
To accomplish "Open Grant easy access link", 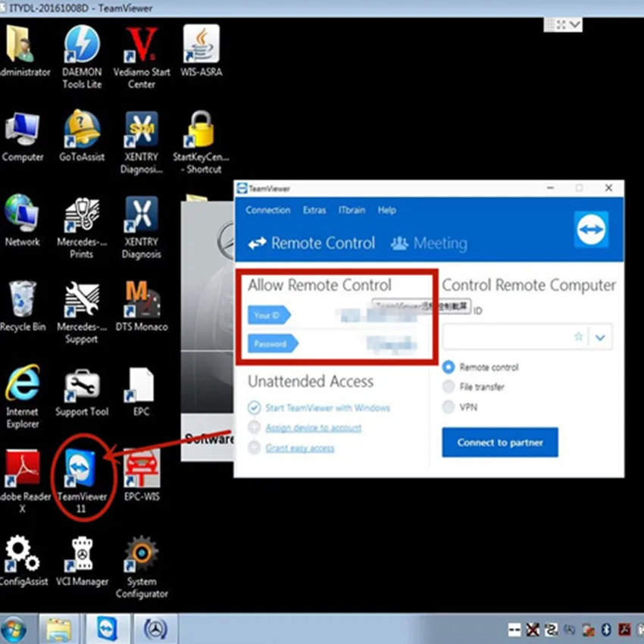I will click(x=300, y=448).
